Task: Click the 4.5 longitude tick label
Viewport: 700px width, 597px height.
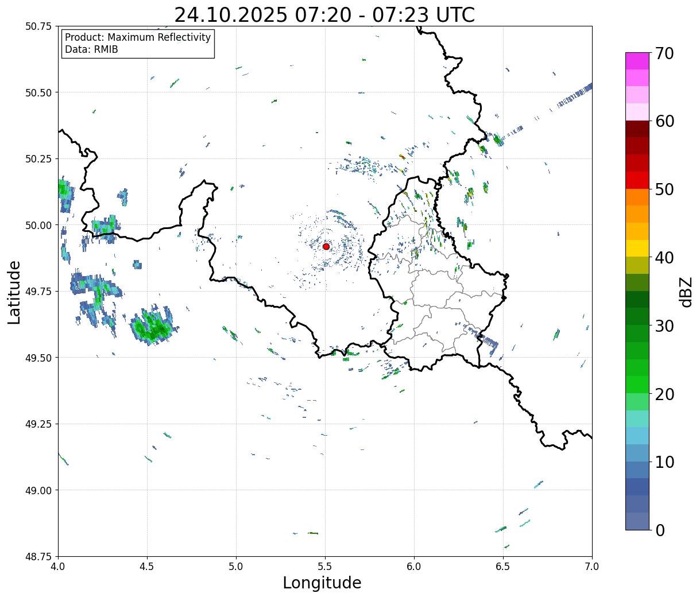Action: 147,567
